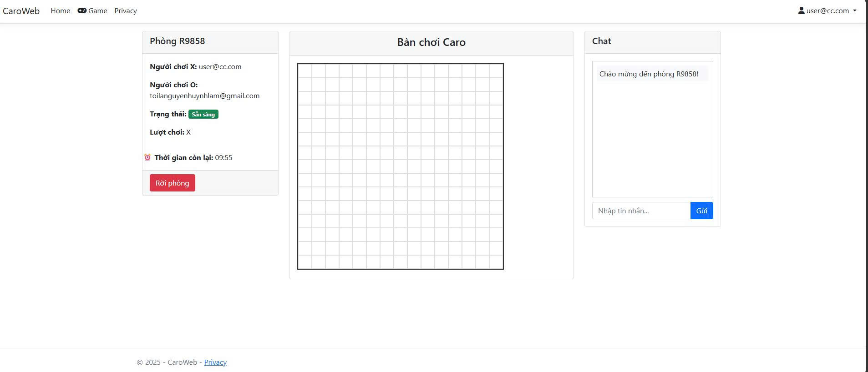Place a mark in board's bottom-right corner cell

(496, 262)
